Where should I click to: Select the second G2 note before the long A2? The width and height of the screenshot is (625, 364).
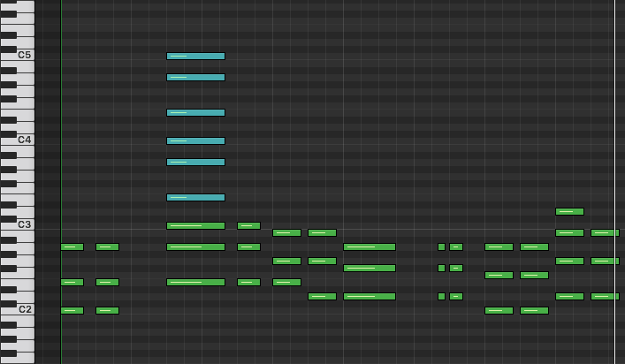tap(322, 262)
